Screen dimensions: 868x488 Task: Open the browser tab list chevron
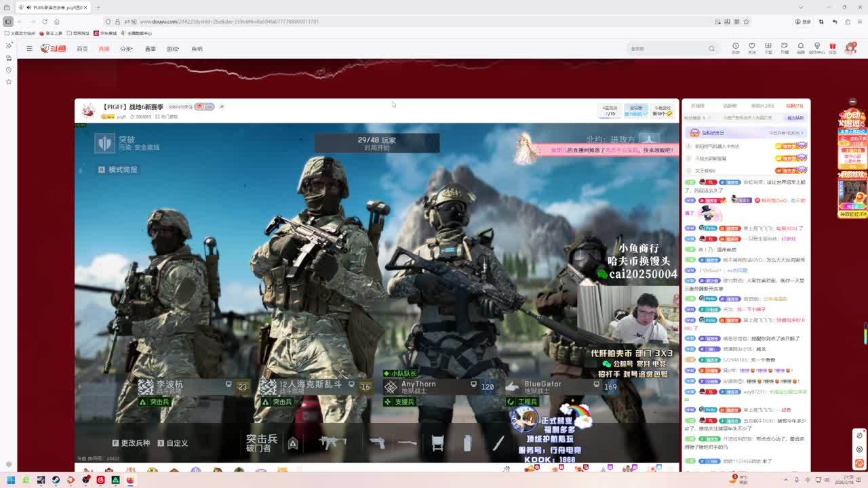[x=800, y=7]
